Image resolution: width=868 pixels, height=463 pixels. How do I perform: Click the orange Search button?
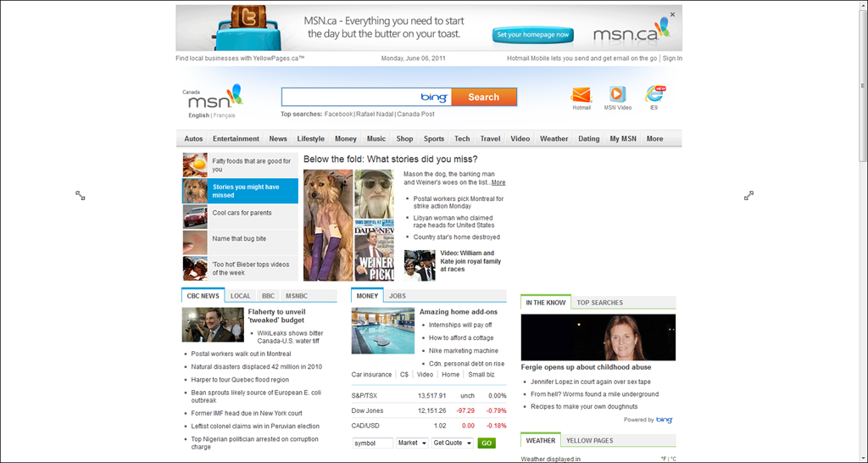484,97
